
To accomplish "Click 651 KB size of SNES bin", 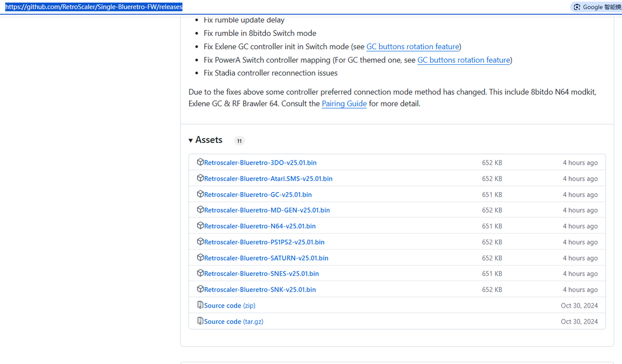I will click(492, 274).
